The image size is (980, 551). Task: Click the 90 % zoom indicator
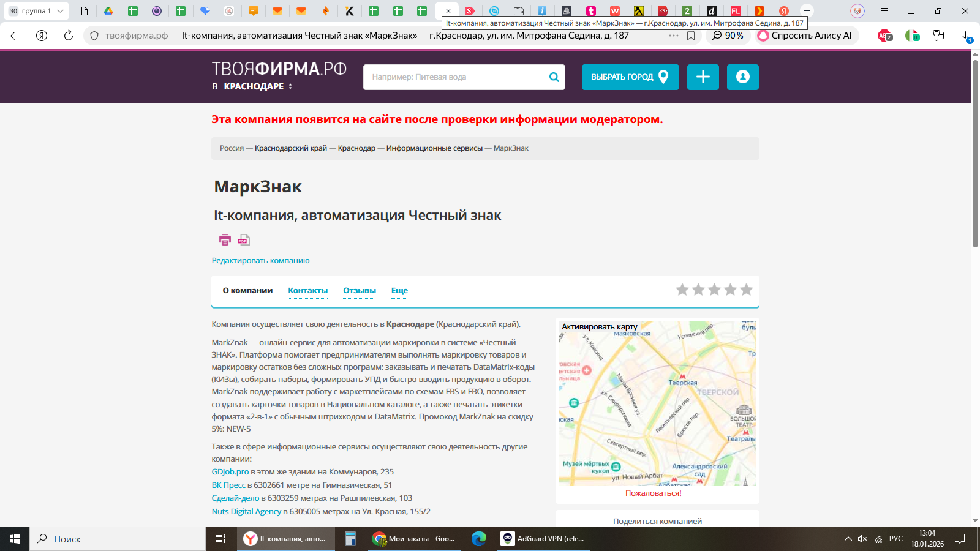point(728,36)
